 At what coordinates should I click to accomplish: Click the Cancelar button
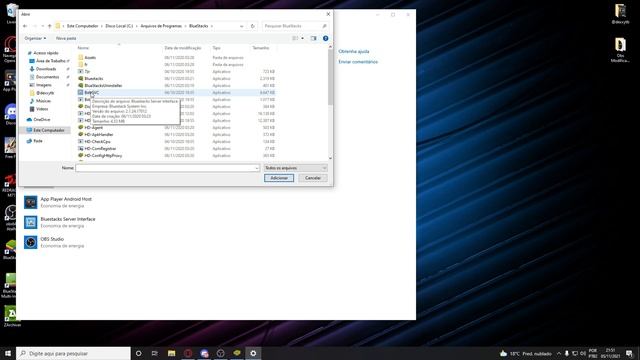coord(313,178)
